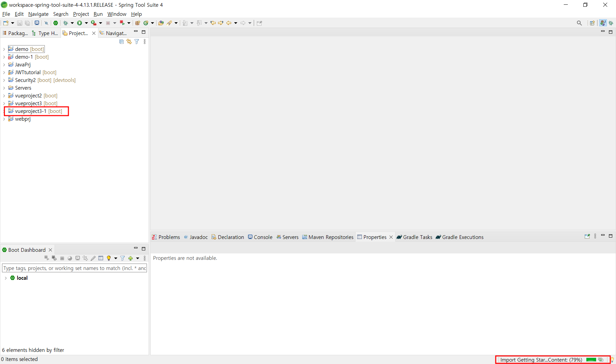Open the Debug button dropdown arrow

coord(72,23)
